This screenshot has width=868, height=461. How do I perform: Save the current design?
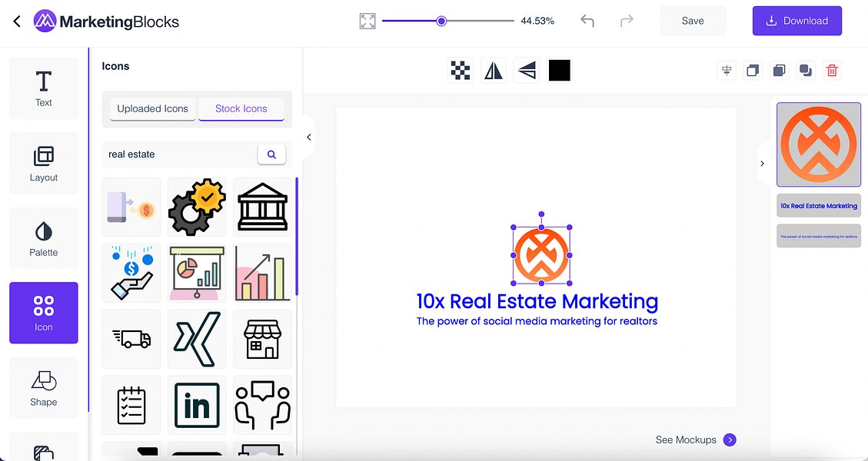[692, 21]
